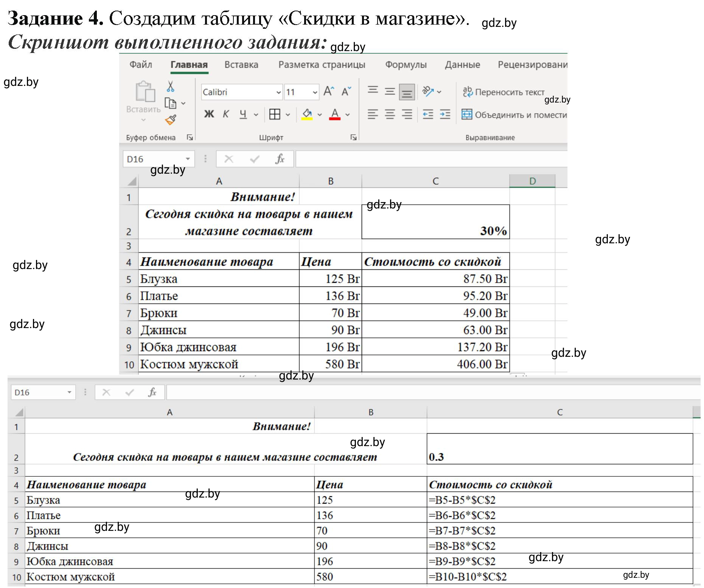Click upper formula bar confirm checkmark
The image size is (704, 588).
[255, 159]
